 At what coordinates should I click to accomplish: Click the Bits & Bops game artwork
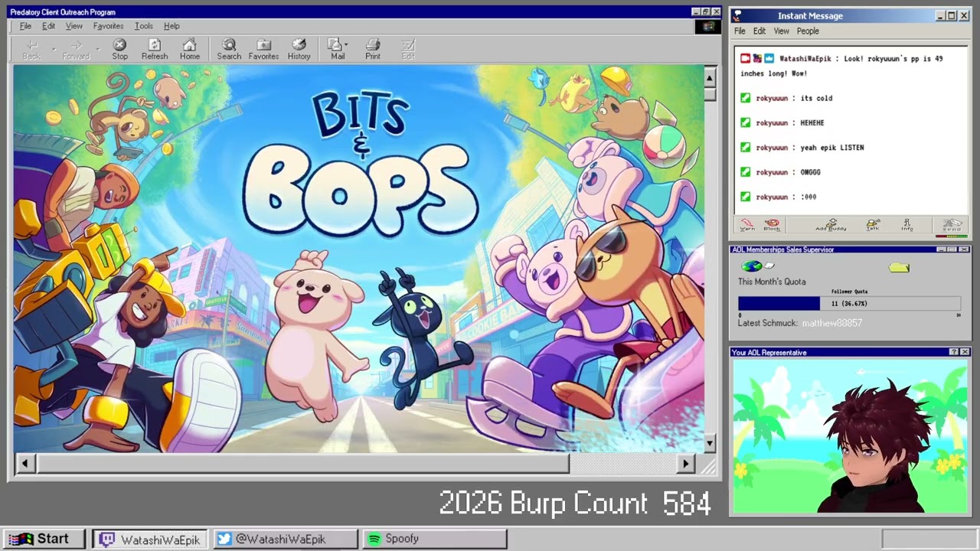pos(358,259)
